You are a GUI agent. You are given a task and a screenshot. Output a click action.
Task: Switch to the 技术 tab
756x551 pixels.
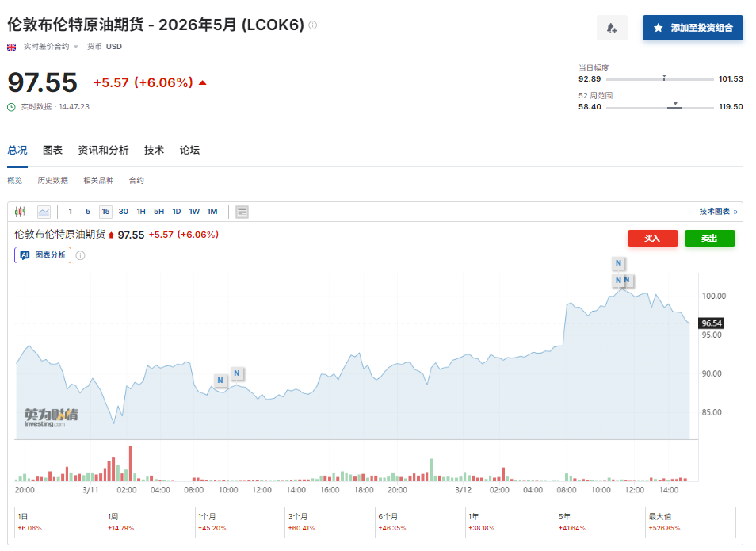click(154, 151)
